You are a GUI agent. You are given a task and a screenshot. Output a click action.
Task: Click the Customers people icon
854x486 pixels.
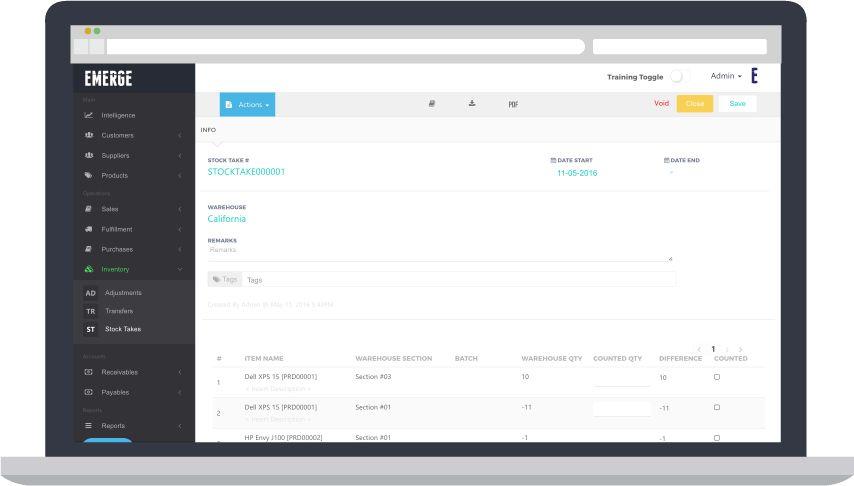pos(89,135)
